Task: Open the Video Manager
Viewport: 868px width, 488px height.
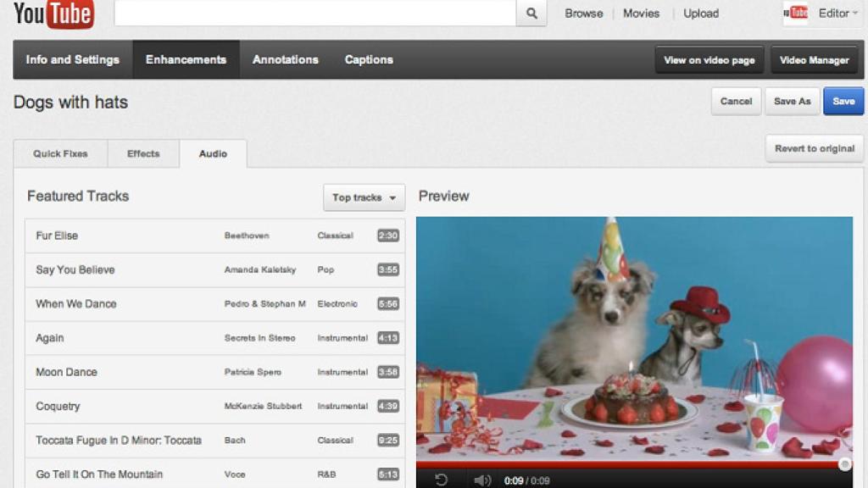Action: pyautogui.click(x=815, y=59)
